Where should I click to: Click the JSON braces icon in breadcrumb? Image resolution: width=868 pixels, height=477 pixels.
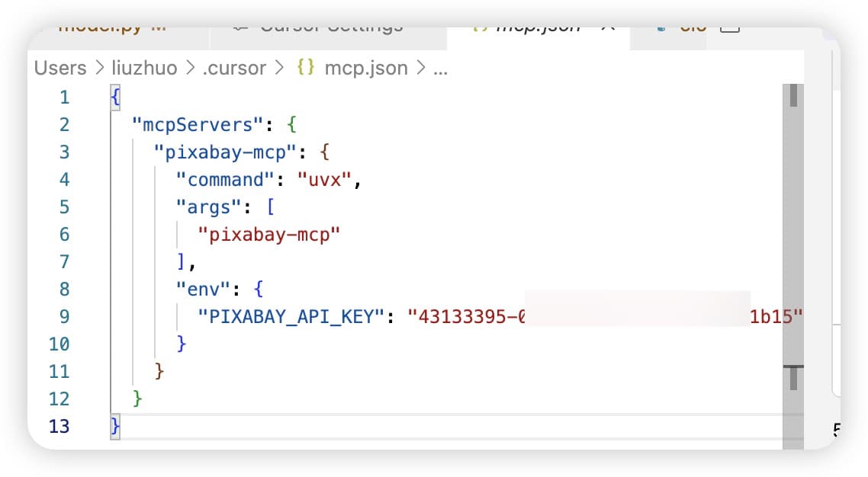tap(305, 67)
